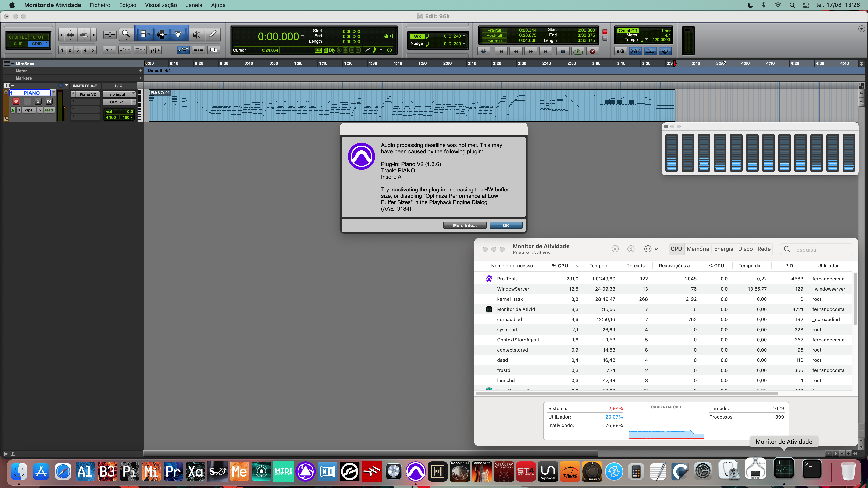Open the Edição menu
868x488 pixels.
[x=127, y=5]
